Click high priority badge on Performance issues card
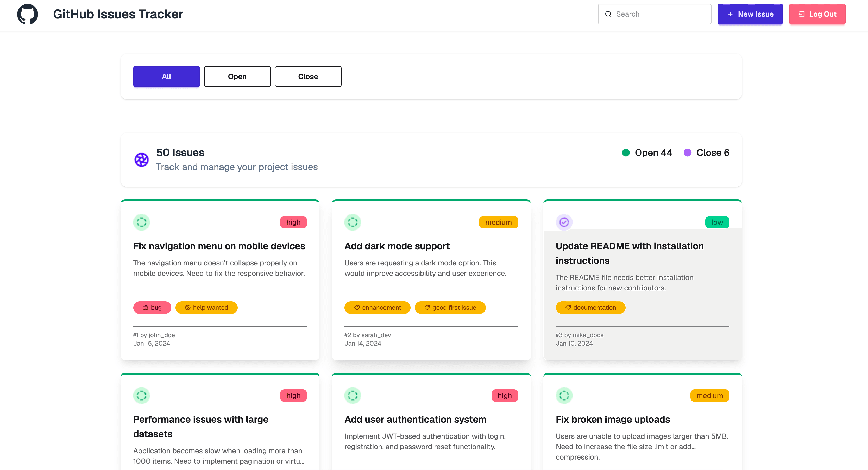Image resolution: width=868 pixels, height=470 pixels. coord(293,396)
